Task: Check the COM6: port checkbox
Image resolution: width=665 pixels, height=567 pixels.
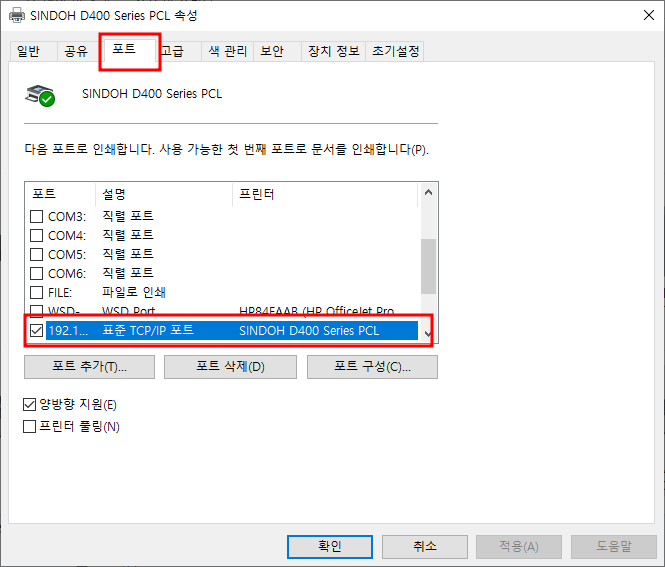Action: (x=36, y=274)
